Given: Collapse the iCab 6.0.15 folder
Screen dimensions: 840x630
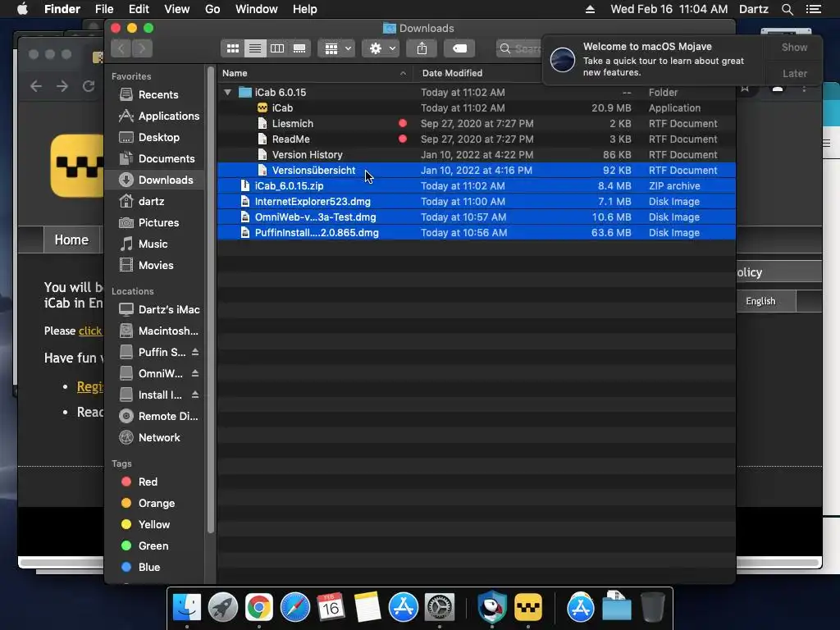Looking at the screenshot, I should pyautogui.click(x=228, y=92).
